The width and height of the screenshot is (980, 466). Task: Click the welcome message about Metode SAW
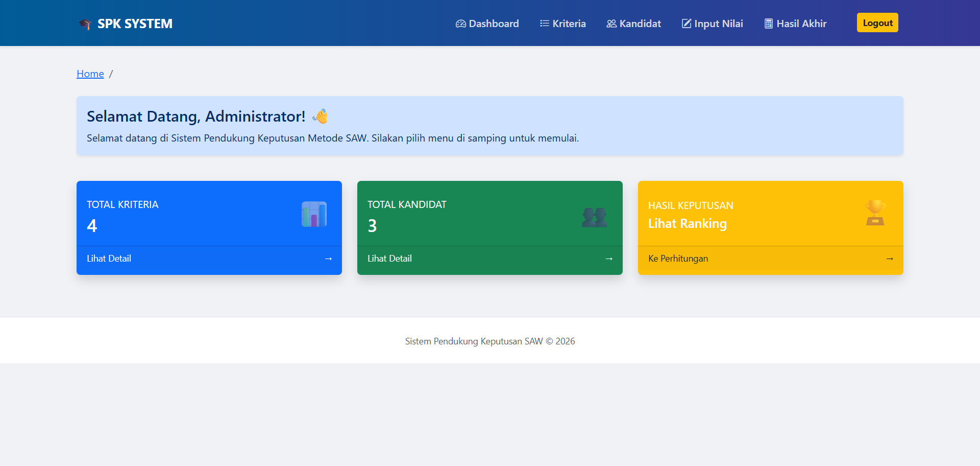pyautogui.click(x=333, y=138)
